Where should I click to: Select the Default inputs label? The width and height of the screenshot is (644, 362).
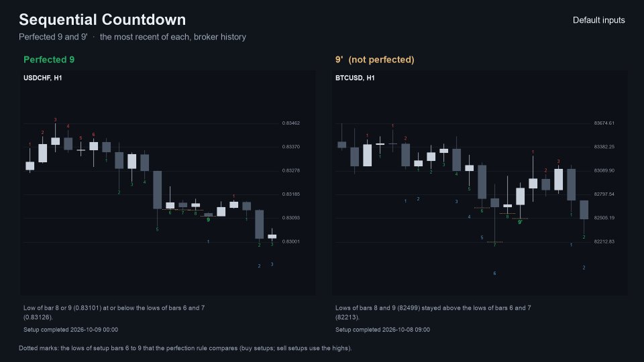(x=599, y=20)
